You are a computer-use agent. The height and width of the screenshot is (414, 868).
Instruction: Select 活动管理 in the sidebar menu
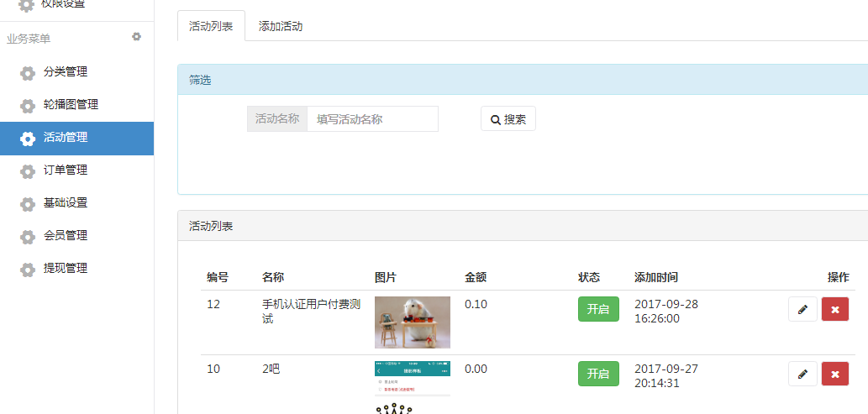point(66,138)
